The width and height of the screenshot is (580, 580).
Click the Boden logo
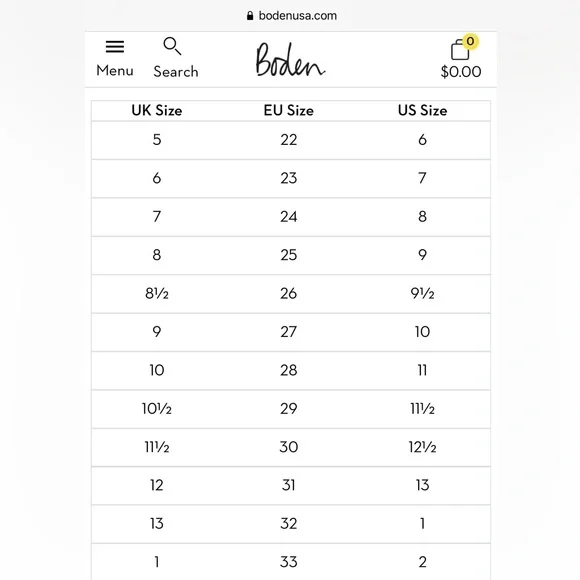tap(290, 60)
